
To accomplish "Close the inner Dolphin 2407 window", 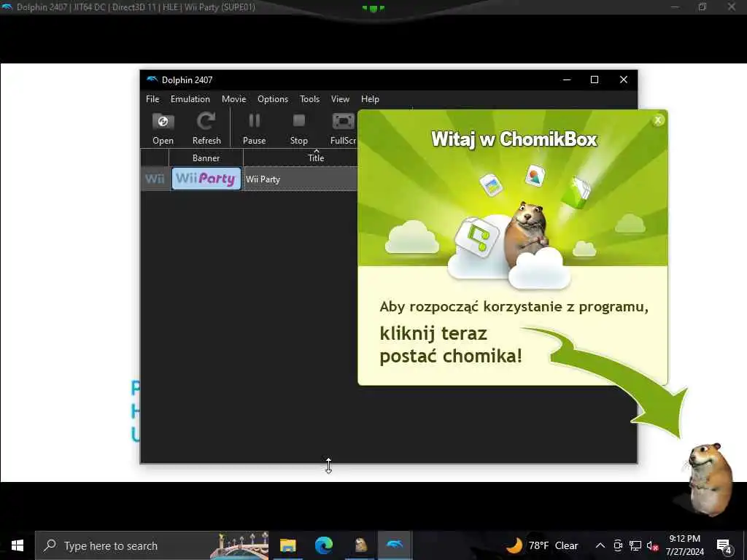I will [x=623, y=79].
